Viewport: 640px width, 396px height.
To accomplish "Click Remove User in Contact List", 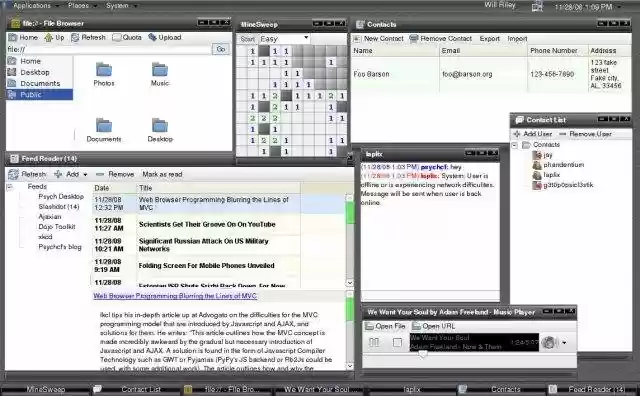I will (585, 134).
